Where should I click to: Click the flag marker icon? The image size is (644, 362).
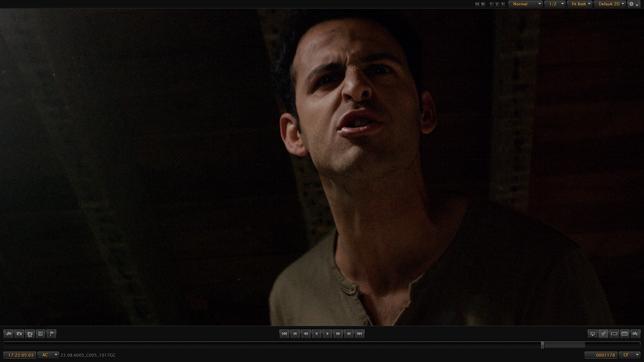tap(51, 334)
